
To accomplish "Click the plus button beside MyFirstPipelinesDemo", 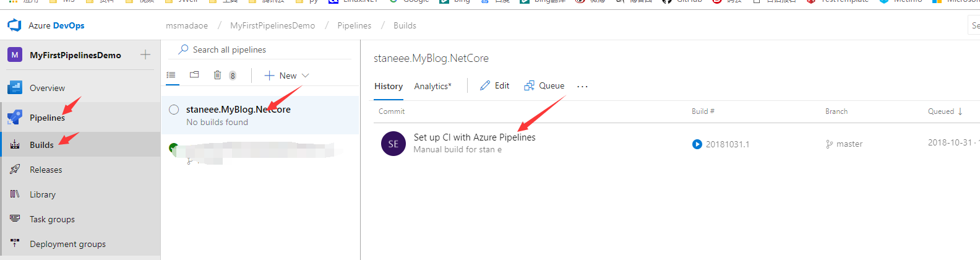I will pyautogui.click(x=145, y=54).
